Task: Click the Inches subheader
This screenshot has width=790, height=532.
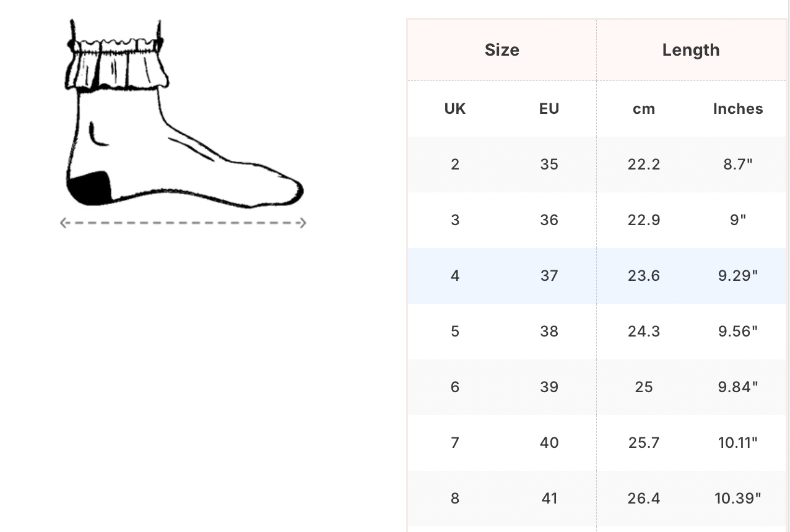Action: 738,109
